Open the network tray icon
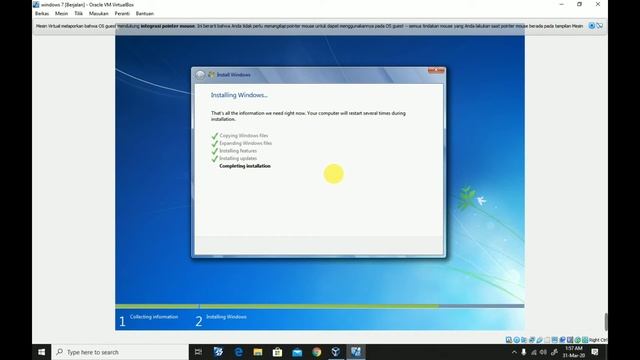This screenshot has width=640, height=360. (x=533, y=352)
